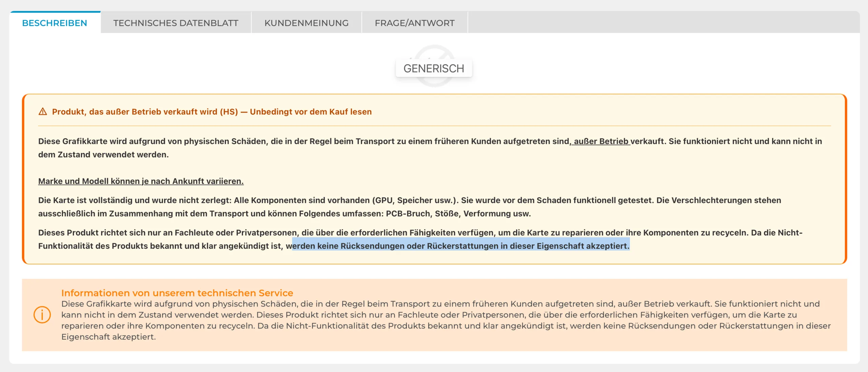Image resolution: width=868 pixels, height=372 pixels.
Task: Click the 'Unbedingt vor dem Kauf lesen' heading
Action: click(311, 112)
